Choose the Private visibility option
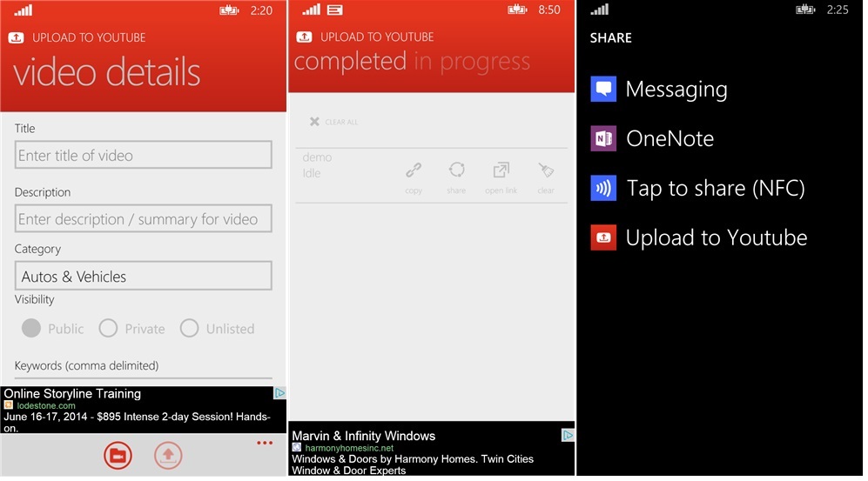Viewport: 868px width, 481px height. pyautogui.click(x=108, y=329)
